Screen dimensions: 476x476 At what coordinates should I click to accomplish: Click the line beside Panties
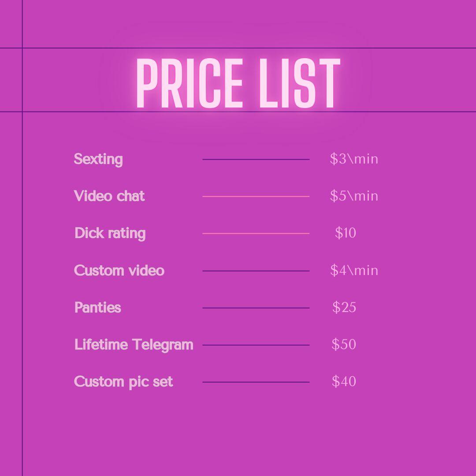(256, 308)
